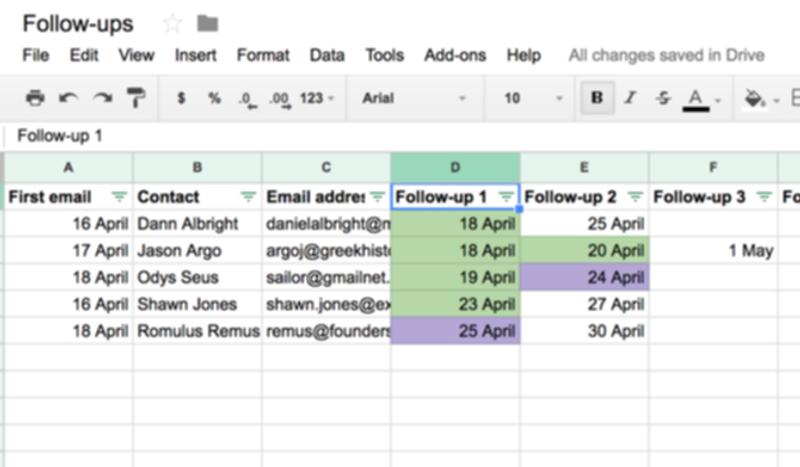Open the text color picker
This screenshot has height=467, width=800.
(x=698, y=98)
